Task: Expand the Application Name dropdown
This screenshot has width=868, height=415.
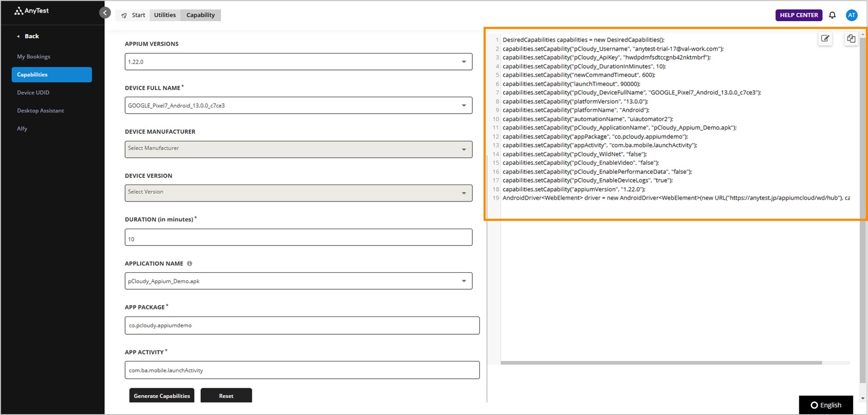Action: pos(299,281)
